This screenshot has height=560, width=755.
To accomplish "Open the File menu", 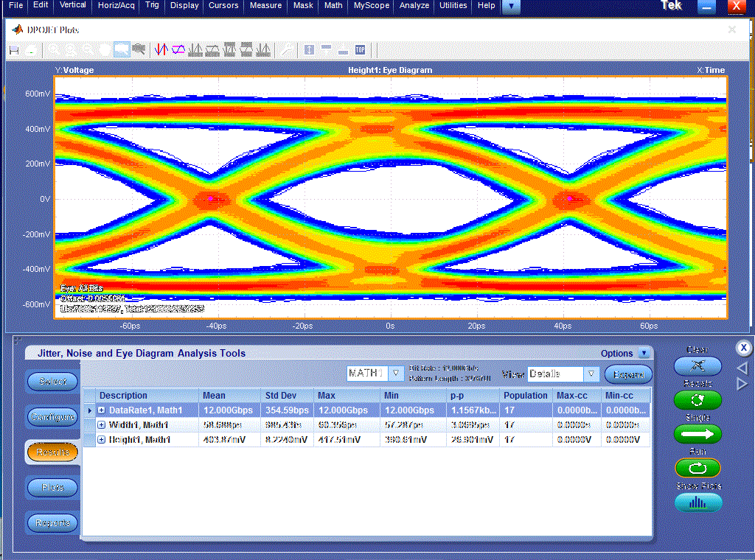I will click(16, 5).
